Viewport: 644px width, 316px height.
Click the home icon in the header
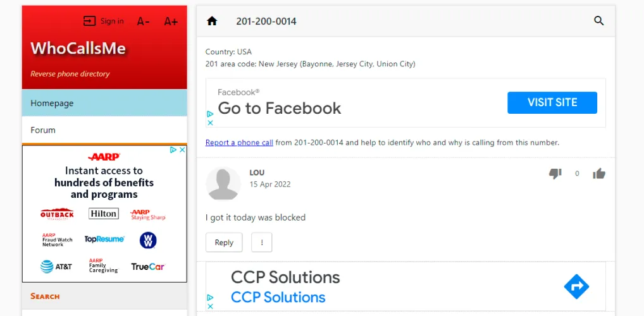coord(212,21)
